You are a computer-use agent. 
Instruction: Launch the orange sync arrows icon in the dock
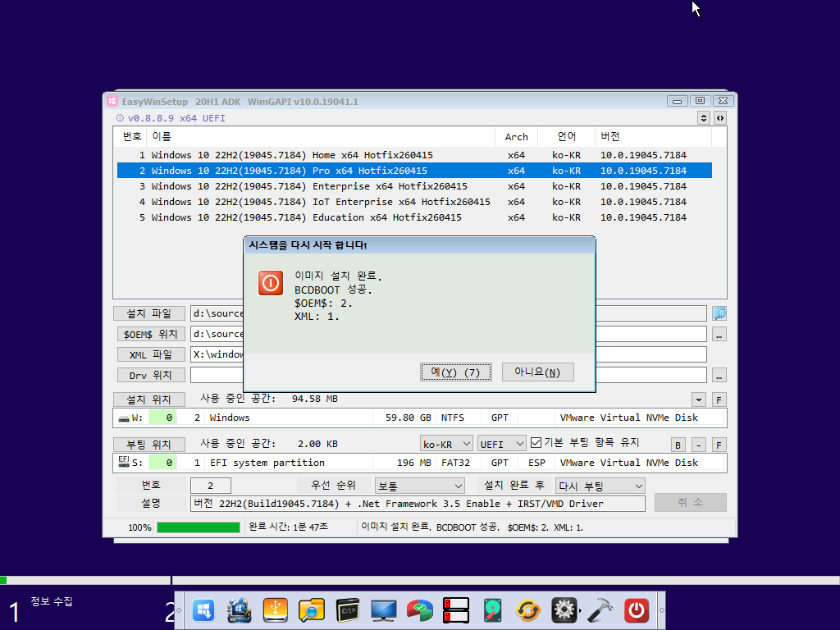[528, 610]
